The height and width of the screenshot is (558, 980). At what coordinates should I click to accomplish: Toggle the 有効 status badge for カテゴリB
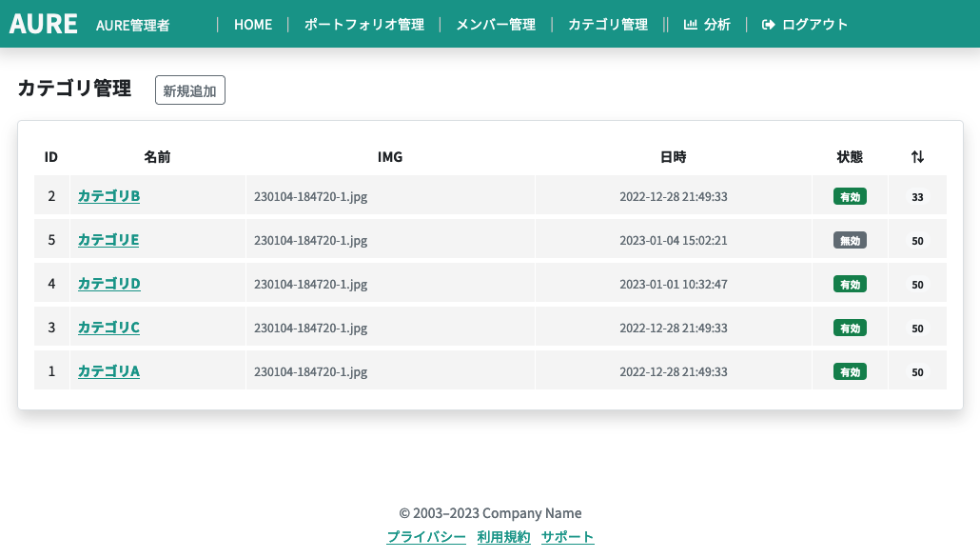point(850,196)
